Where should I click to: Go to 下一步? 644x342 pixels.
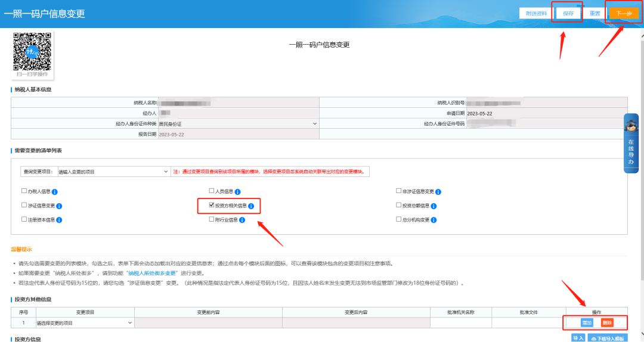pyautogui.click(x=624, y=14)
